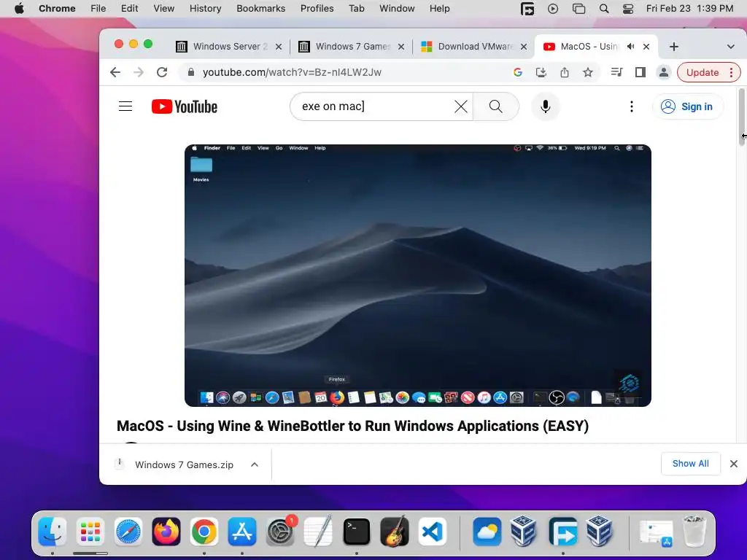The image size is (747, 560).
Task: Expand the tab search chevron
Action: pyautogui.click(x=730, y=47)
